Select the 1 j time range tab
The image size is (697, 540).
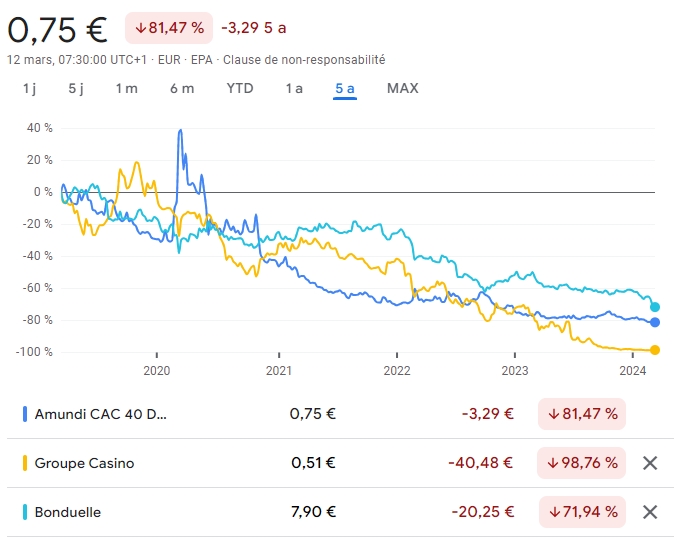point(30,88)
